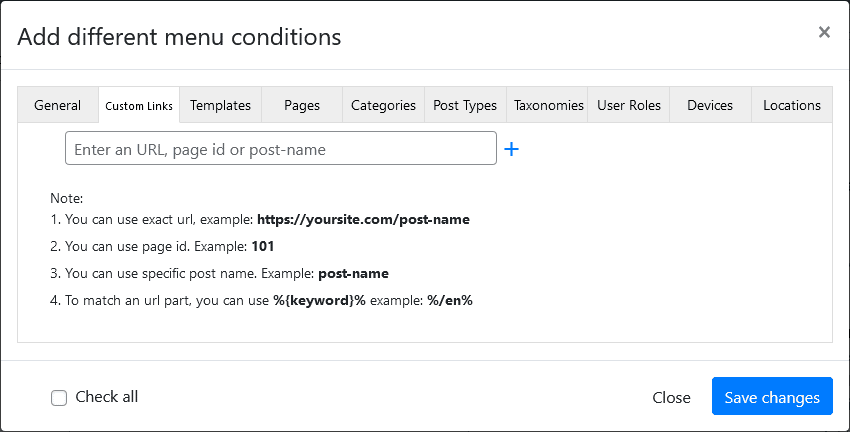
Task: Click the blue plus icon to add URL
Action: [511, 149]
